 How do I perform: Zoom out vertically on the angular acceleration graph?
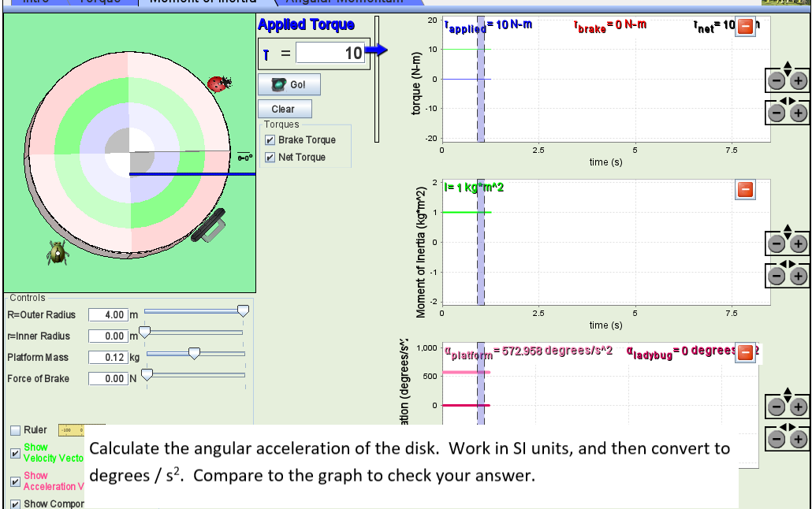[777, 407]
